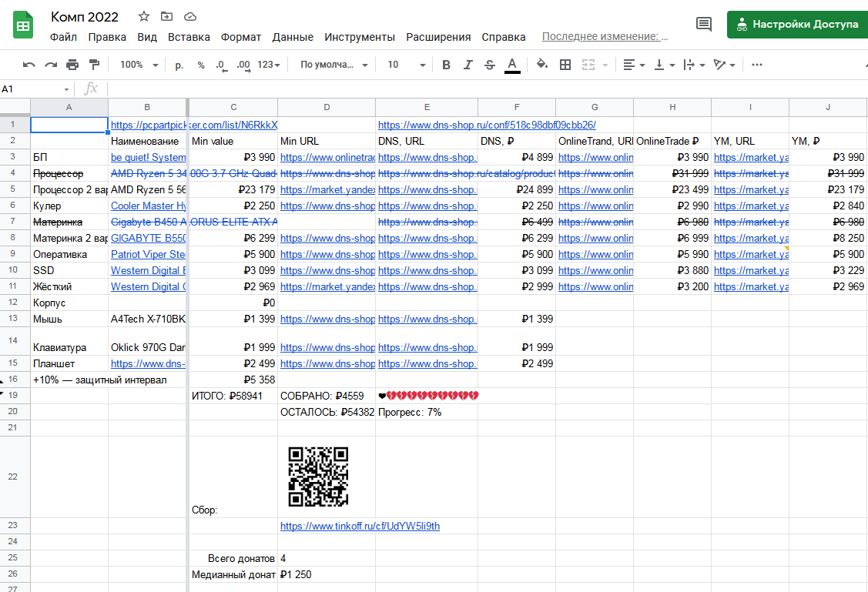Image resolution: width=868 pixels, height=592 pixels.
Task: Select the СОБРАНО: ₽4559 cell
Action: coord(327,396)
